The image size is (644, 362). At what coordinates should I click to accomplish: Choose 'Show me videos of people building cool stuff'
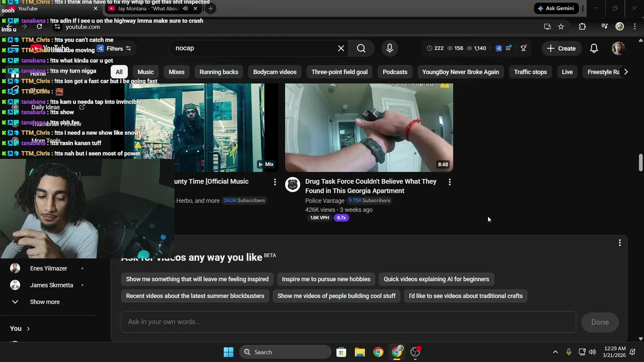click(337, 296)
